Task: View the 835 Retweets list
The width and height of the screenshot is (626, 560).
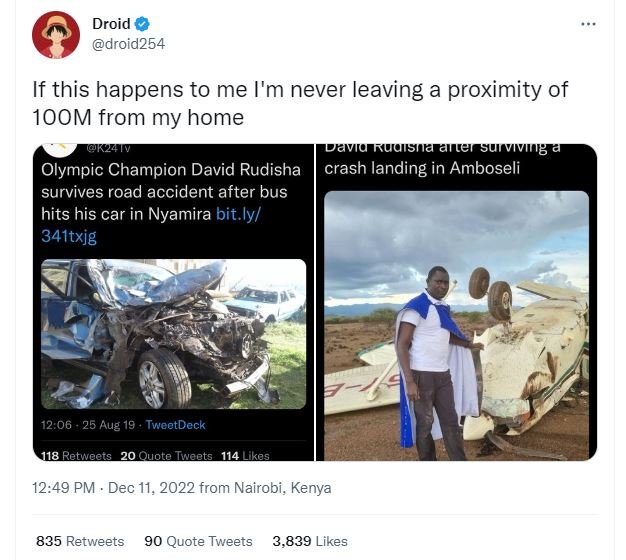Action: click(80, 541)
